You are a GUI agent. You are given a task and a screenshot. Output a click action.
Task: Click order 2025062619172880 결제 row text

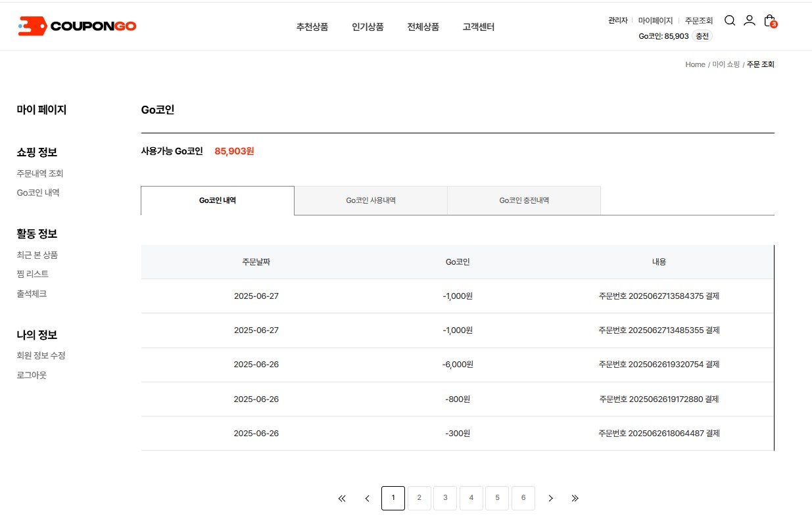click(x=659, y=399)
